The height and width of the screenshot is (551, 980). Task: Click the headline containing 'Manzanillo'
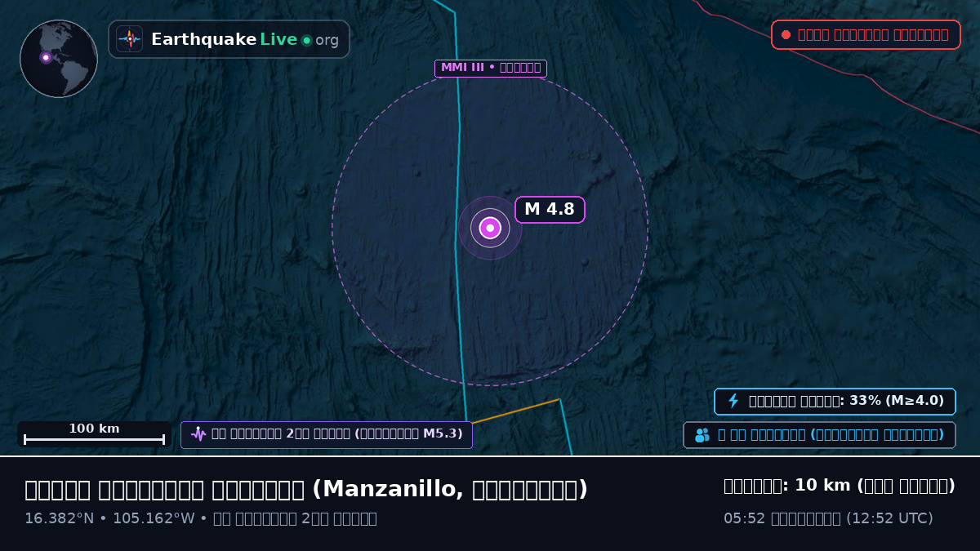(x=306, y=489)
